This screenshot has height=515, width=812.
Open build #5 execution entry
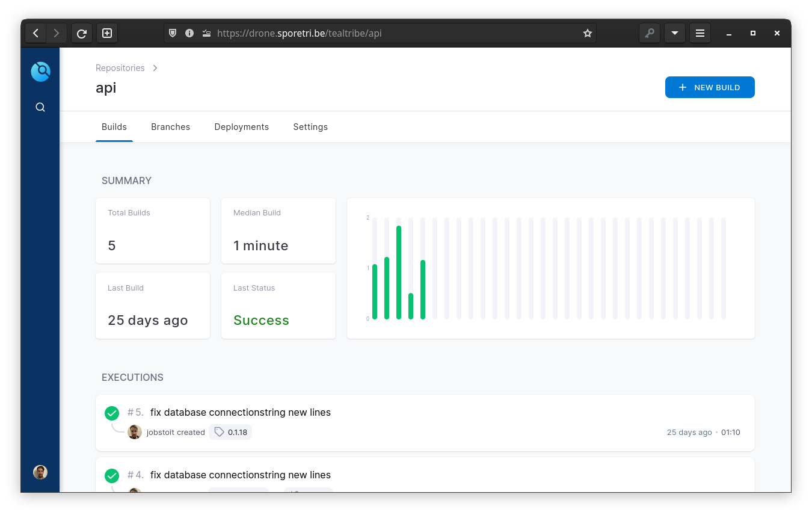pos(241,412)
